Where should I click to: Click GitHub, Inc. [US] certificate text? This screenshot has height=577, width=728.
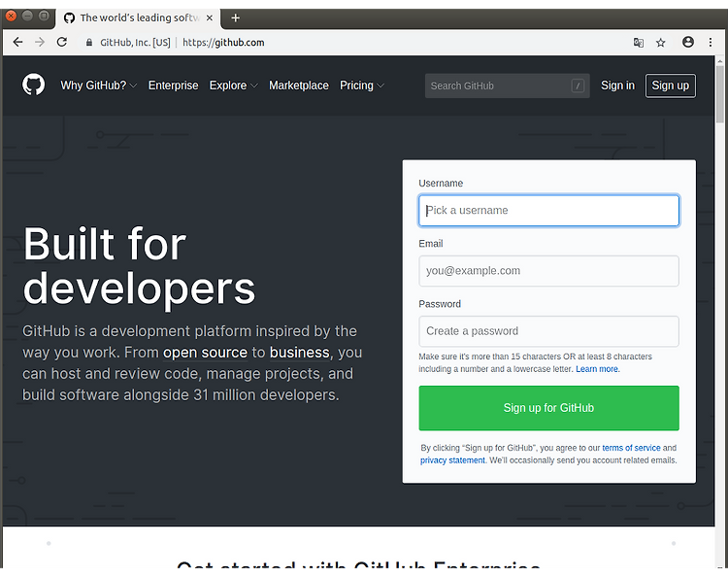(135, 43)
